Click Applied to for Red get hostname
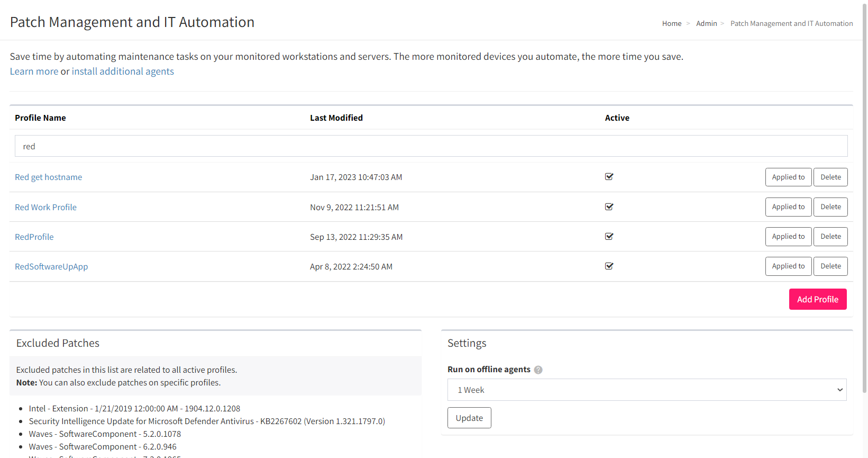 coord(788,177)
